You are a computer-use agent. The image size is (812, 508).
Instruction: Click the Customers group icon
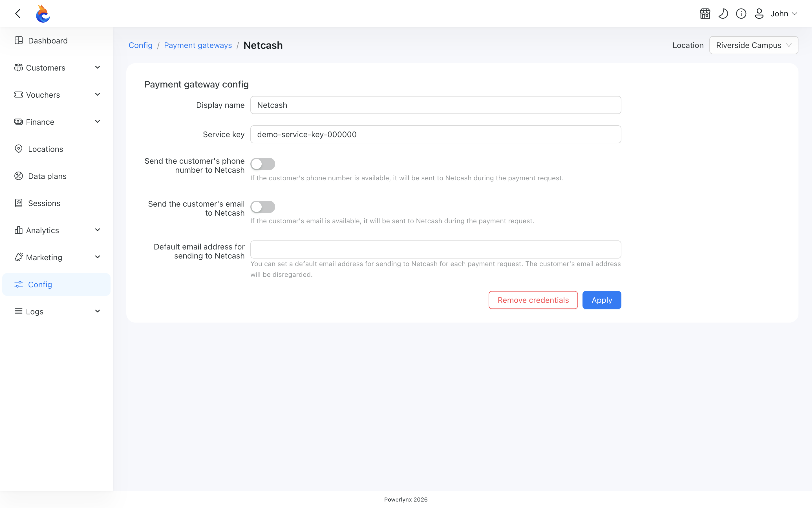click(x=18, y=67)
